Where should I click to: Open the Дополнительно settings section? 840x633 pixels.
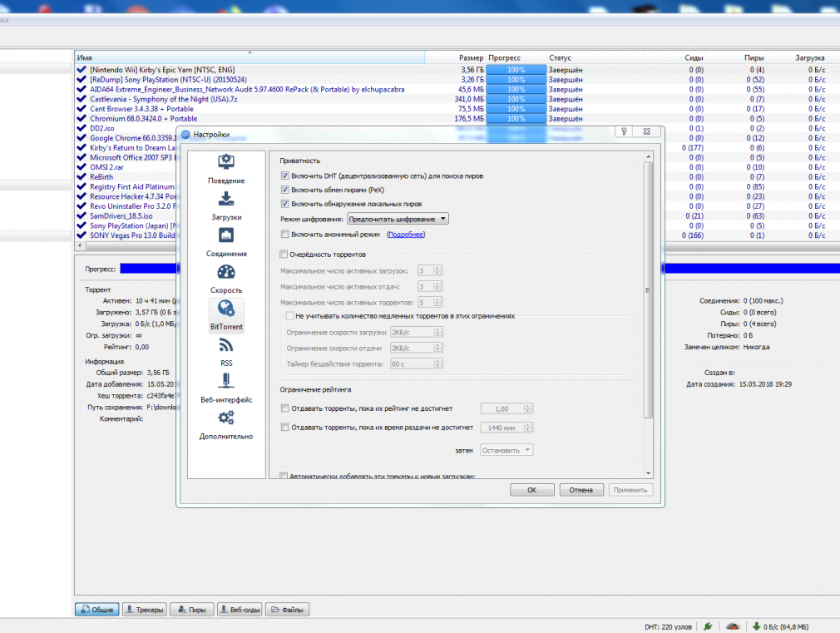[x=226, y=424]
